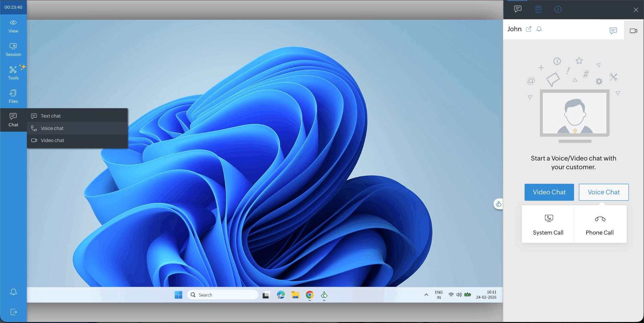
Task: Open the View menu in sidebar
Action: coord(13,26)
